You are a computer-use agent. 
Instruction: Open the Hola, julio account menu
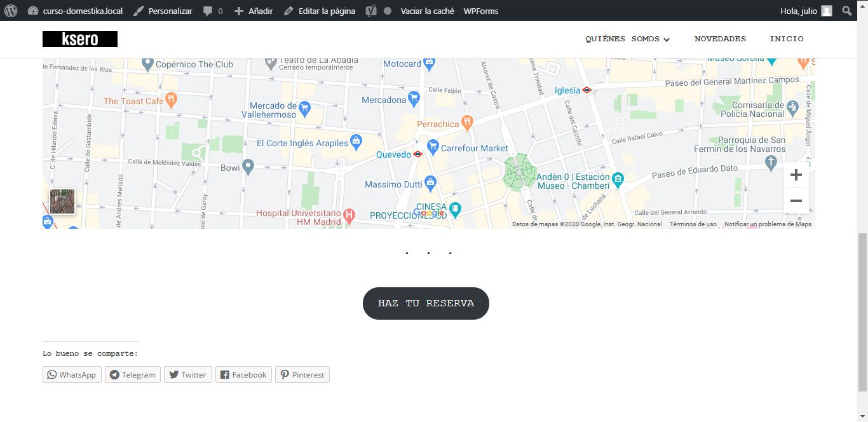(x=806, y=11)
